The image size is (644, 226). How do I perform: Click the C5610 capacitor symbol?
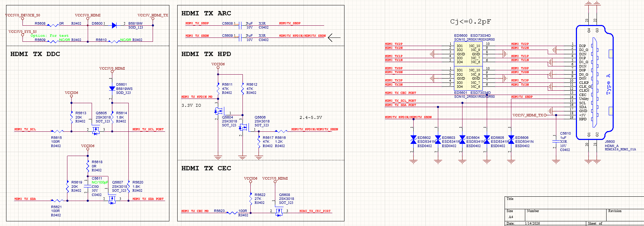coord(556,141)
